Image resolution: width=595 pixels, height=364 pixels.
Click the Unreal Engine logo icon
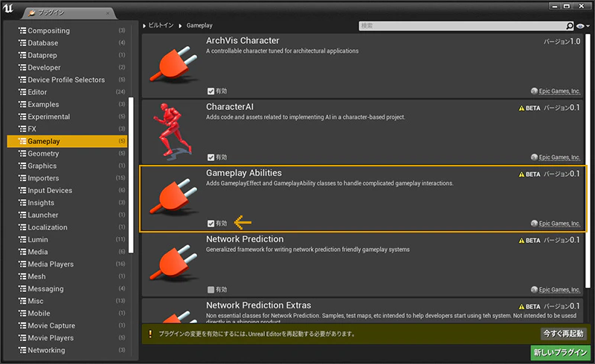(x=8, y=8)
